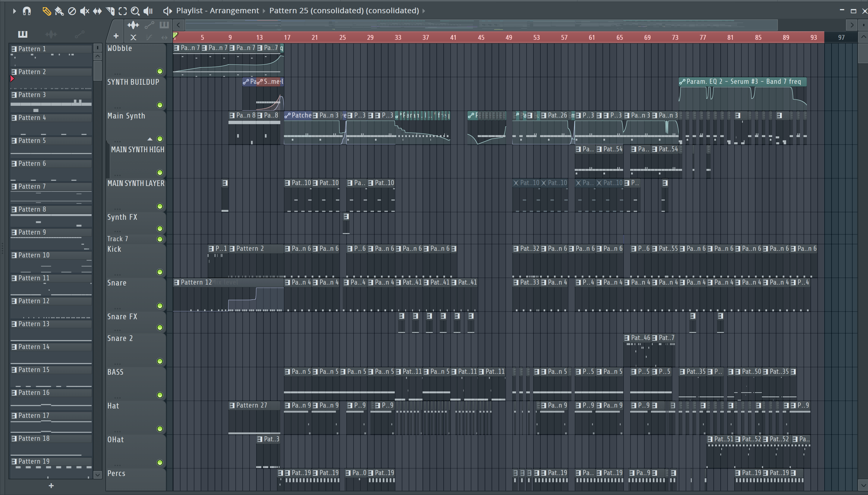
Task: Mute the MAIN SYNTH LAYER track
Action: click(160, 207)
